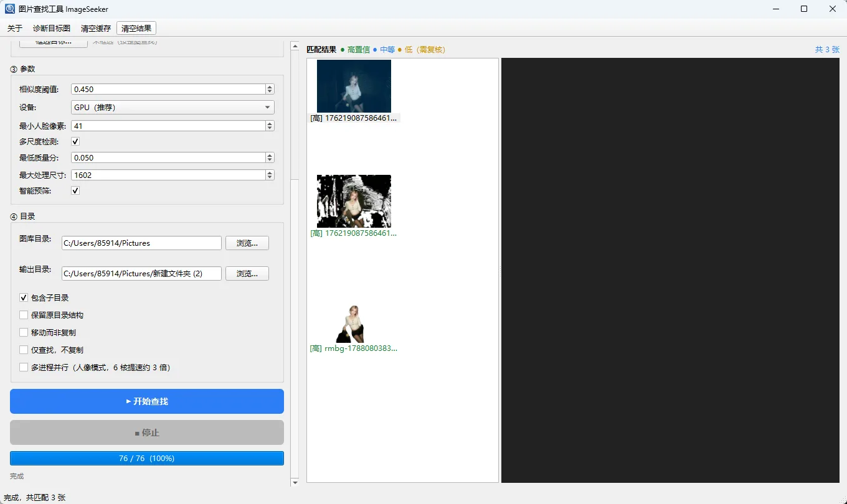Open the 设备 GPU dropdown

(x=173, y=107)
